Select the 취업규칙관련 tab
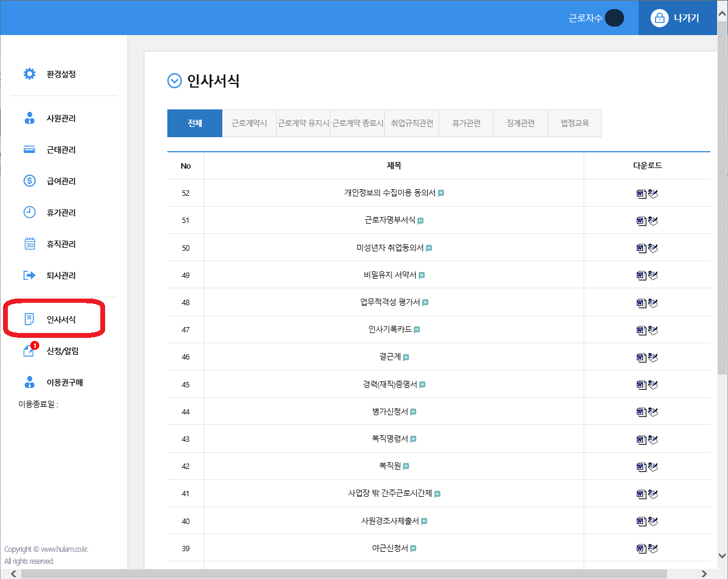This screenshot has height=579, width=728. coord(411,123)
